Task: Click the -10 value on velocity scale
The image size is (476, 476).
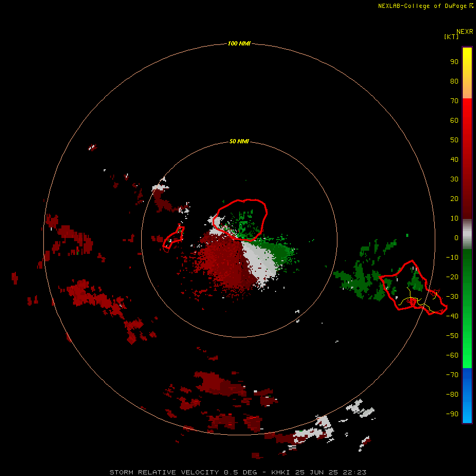Action: [x=452, y=258]
